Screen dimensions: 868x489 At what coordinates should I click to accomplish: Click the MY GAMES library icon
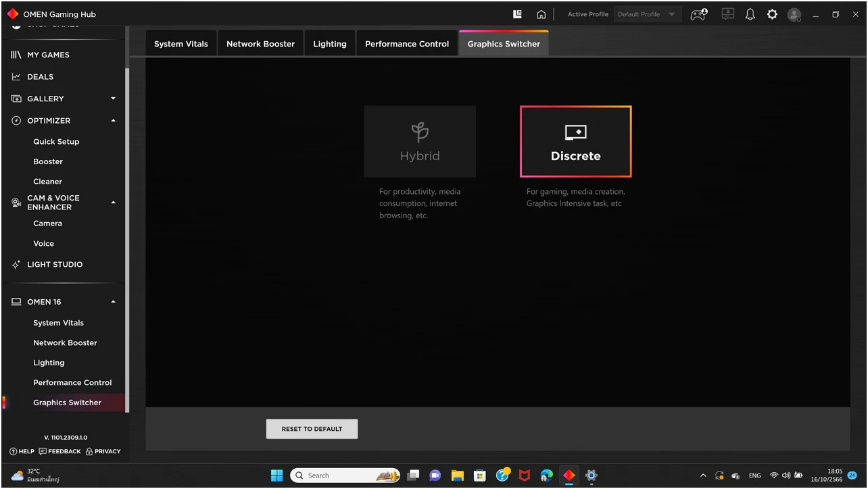point(16,55)
